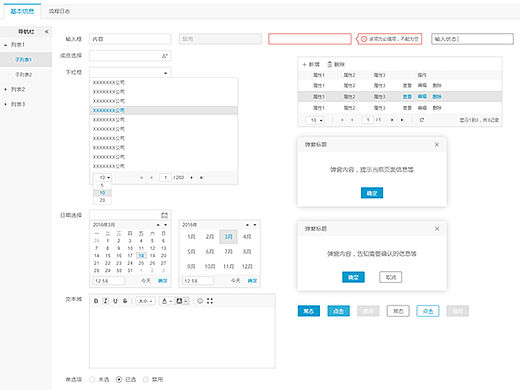Collapse 列表1 in the navigation tree
The height and width of the screenshot is (390, 520).
click(x=6, y=45)
